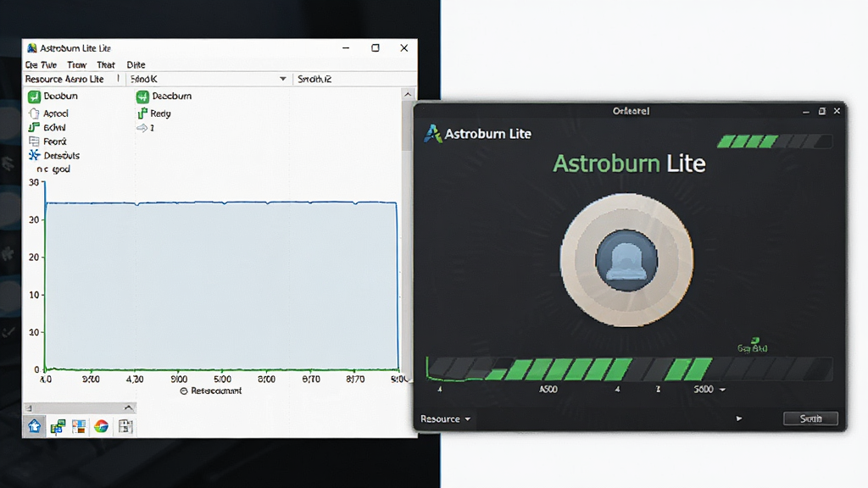Expand the 5ńdK combo box arrow
Screen dimensions: 868x488
point(283,79)
